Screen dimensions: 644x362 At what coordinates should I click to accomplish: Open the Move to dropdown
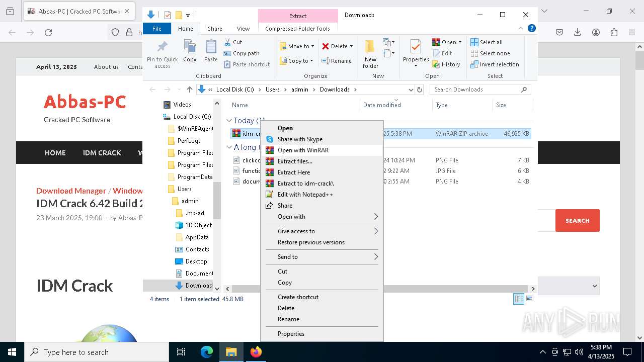(x=297, y=46)
